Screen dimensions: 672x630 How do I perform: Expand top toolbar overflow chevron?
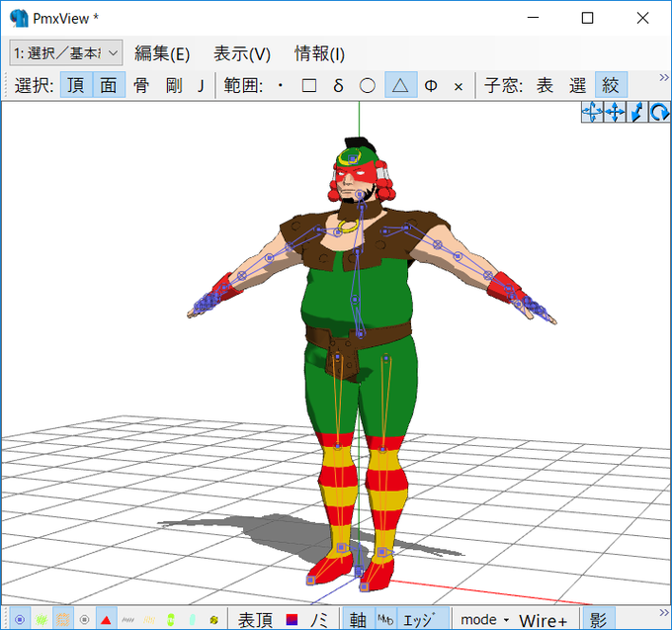point(664,77)
